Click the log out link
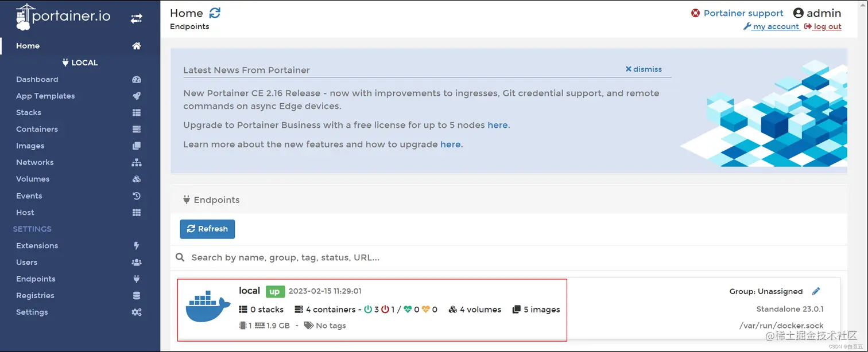Image resolution: width=868 pixels, height=352 pixels. (x=823, y=26)
